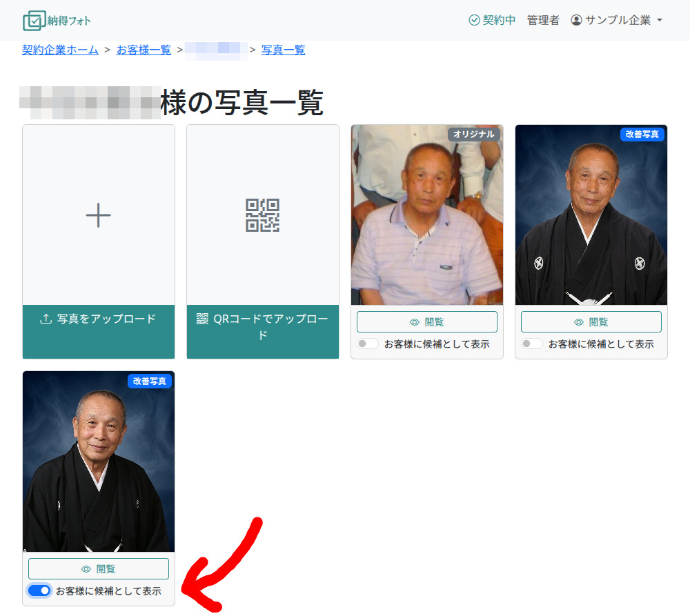Click the eye icon in top-right 改善写真 閲覧 button
This screenshot has height=616, width=690.
(579, 322)
